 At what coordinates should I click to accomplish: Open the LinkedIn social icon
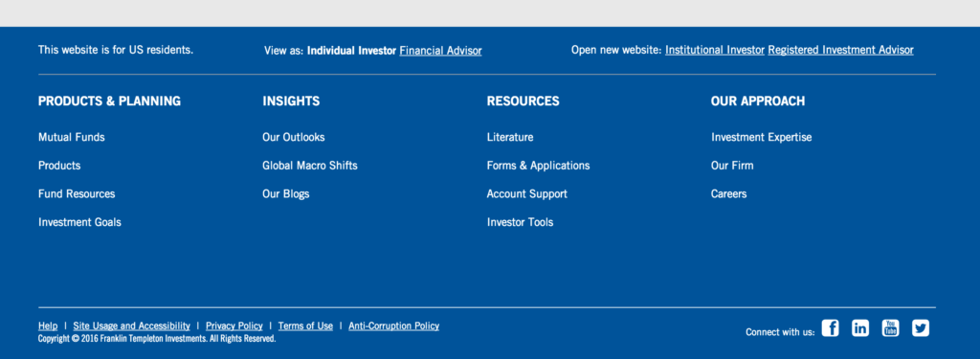pyautogui.click(x=860, y=327)
